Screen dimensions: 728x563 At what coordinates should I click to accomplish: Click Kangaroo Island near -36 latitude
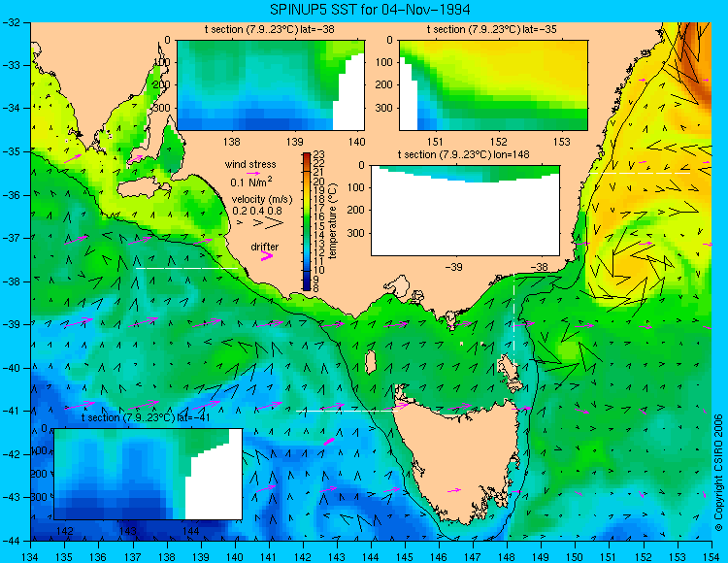pyautogui.click(x=145, y=189)
